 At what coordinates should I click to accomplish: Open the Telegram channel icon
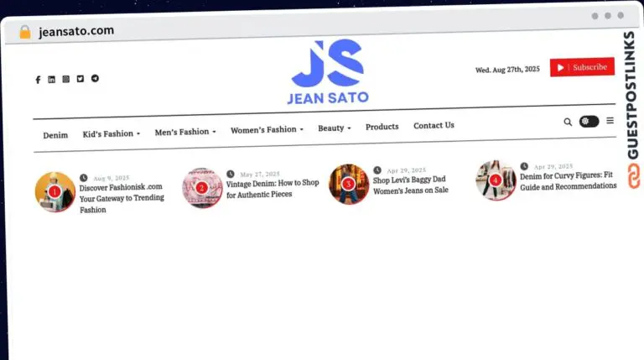tap(95, 78)
